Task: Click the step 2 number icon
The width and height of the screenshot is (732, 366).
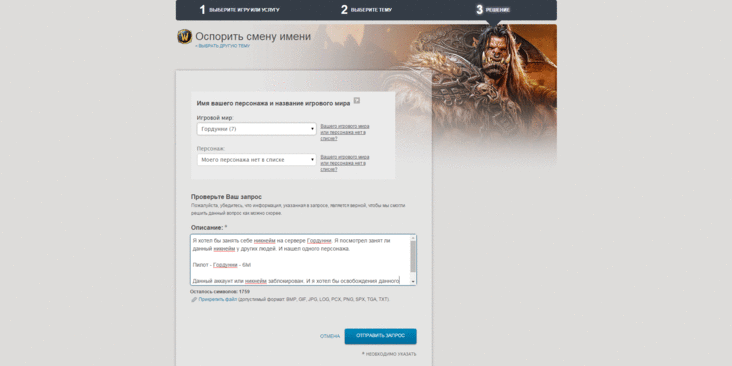Action: coord(344,10)
